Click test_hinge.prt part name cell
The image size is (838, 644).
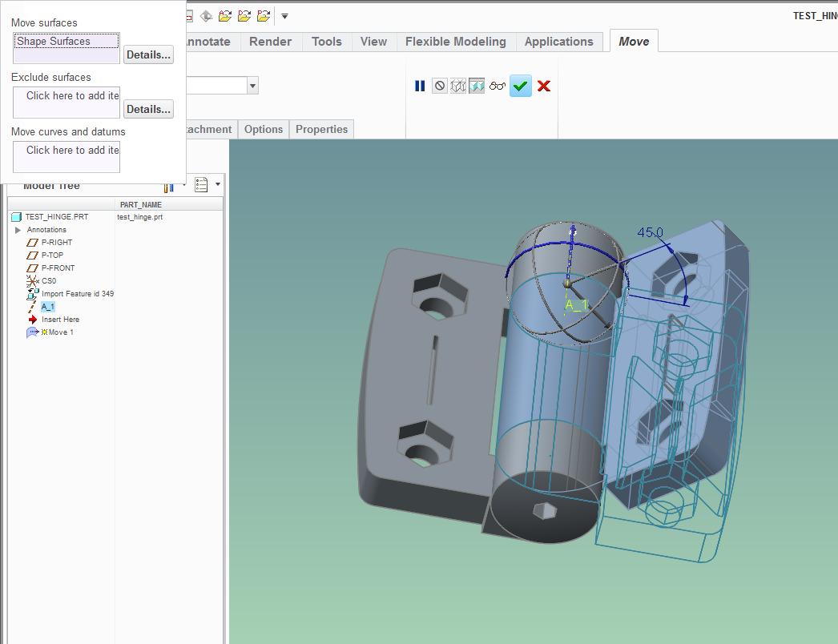point(140,217)
